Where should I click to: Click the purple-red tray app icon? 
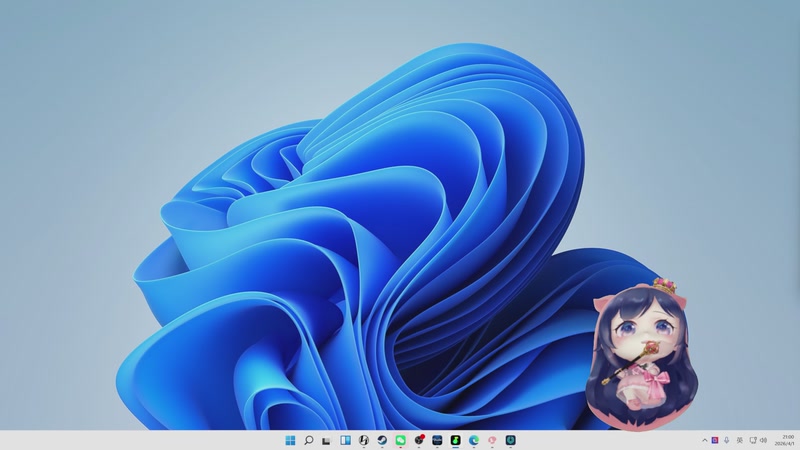tap(715, 440)
